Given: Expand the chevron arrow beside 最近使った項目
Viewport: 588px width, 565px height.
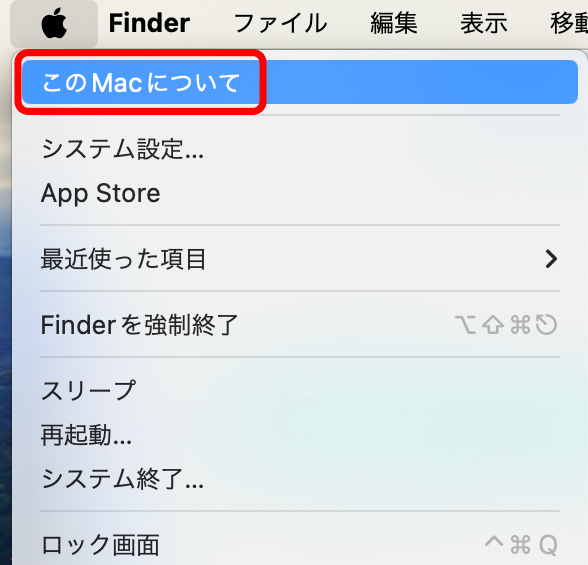Looking at the screenshot, I should (x=551, y=259).
